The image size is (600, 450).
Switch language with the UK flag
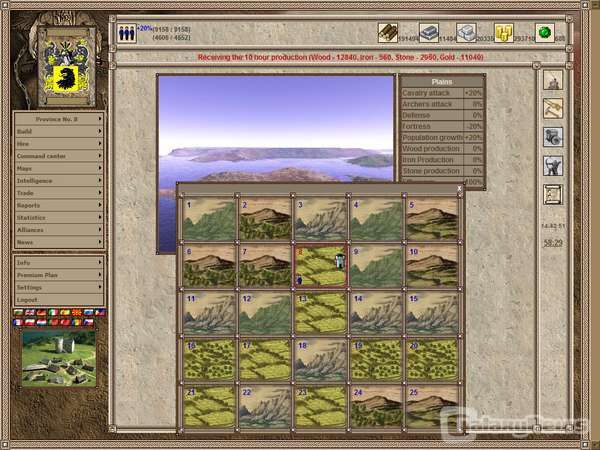click(29, 313)
